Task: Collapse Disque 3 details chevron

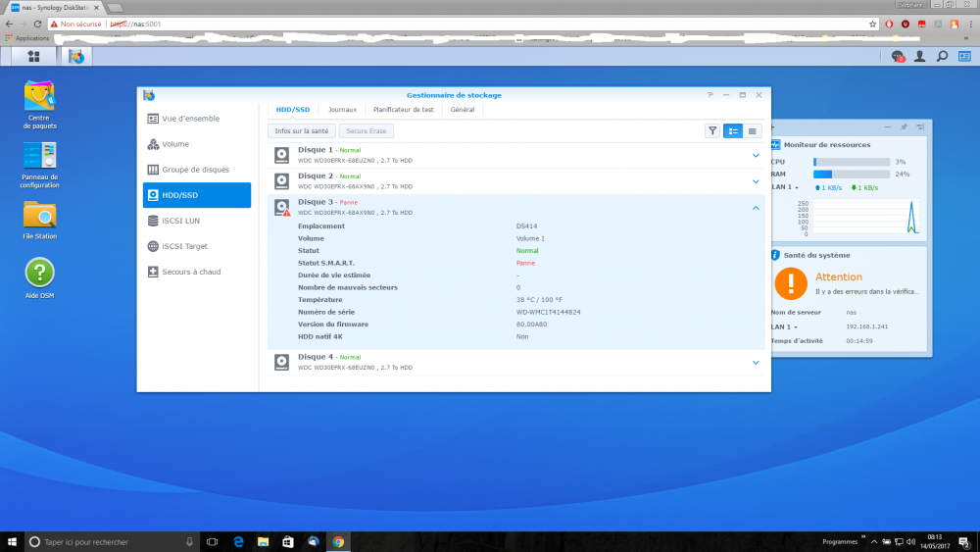Action: [756, 208]
